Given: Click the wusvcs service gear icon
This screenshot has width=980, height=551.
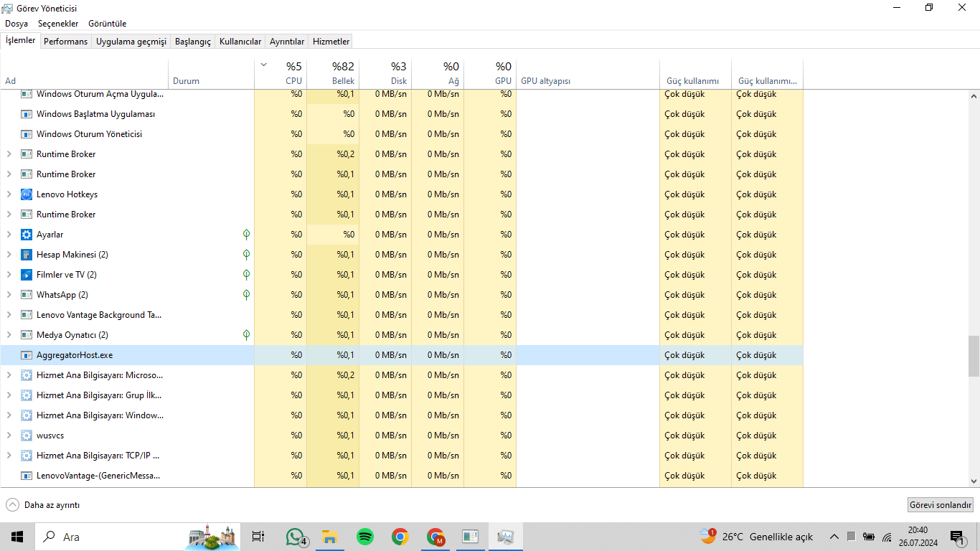Looking at the screenshot, I should [x=27, y=435].
